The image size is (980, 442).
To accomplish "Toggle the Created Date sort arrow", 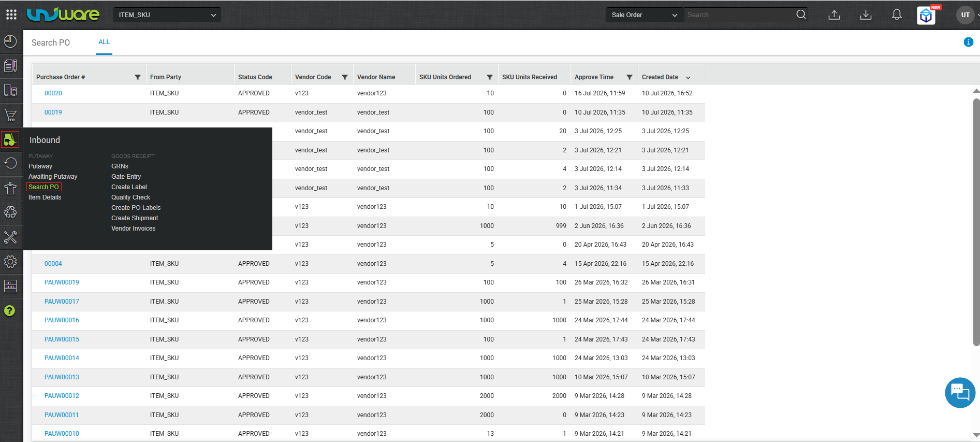I will pyautogui.click(x=688, y=78).
